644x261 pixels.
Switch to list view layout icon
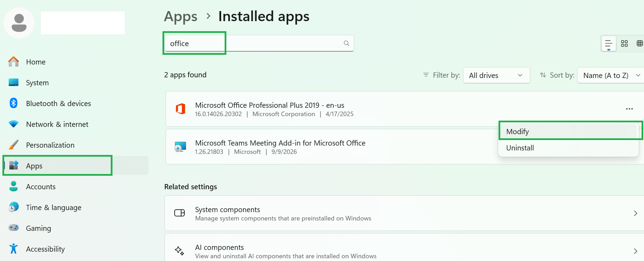[x=609, y=44]
